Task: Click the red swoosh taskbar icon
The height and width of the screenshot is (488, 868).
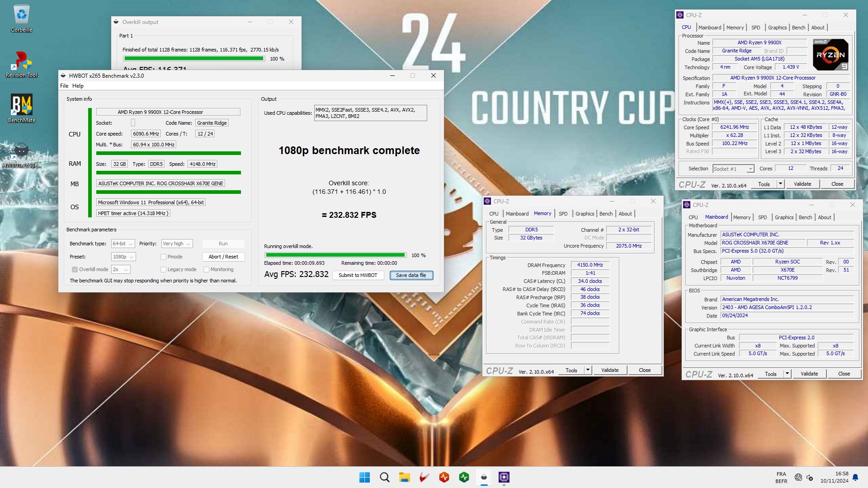Action: point(424,477)
